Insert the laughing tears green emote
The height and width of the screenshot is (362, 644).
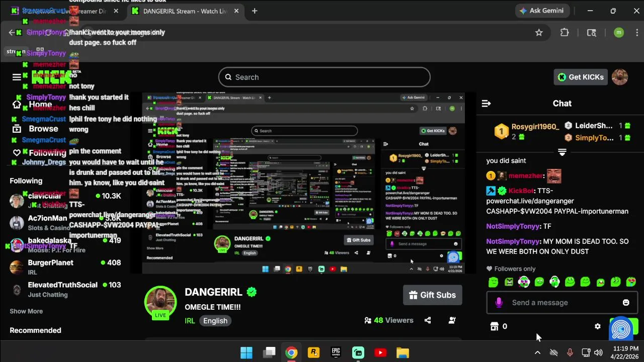point(600,282)
